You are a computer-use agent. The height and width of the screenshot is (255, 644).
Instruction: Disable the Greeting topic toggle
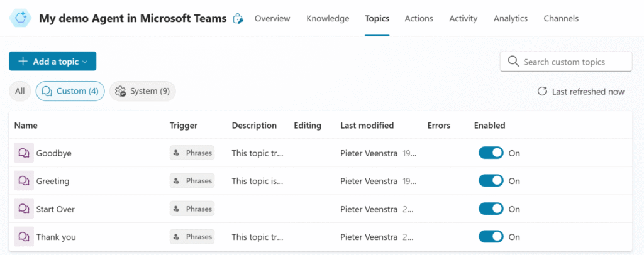pyautogui.click(x=491, y=181)
